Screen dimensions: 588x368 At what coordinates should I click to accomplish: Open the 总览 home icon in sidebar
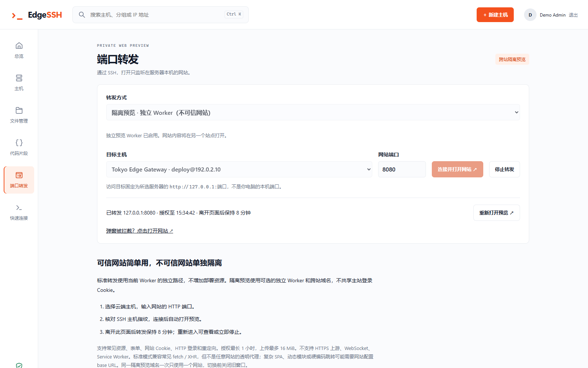click(x=19, y=46)
